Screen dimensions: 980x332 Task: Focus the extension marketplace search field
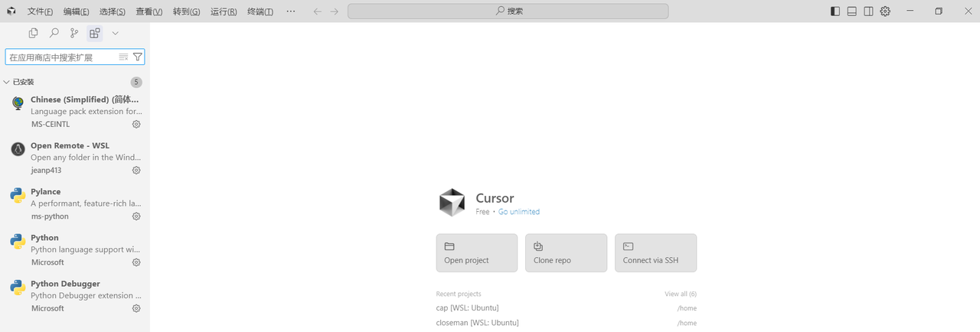click(75, 57)
